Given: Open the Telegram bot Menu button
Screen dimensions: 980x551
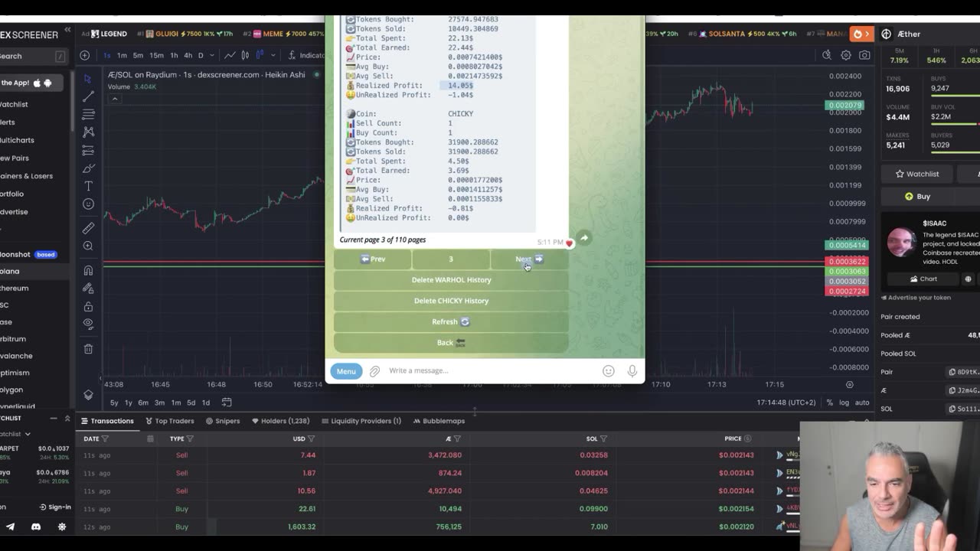Looking at the screenshot, I should click(346, 371).
